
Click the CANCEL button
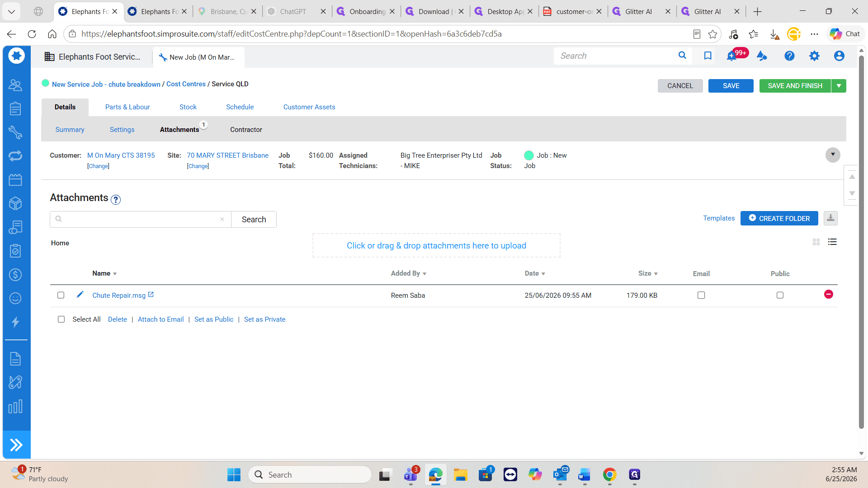pyautogui.click(x=680, y=86)
